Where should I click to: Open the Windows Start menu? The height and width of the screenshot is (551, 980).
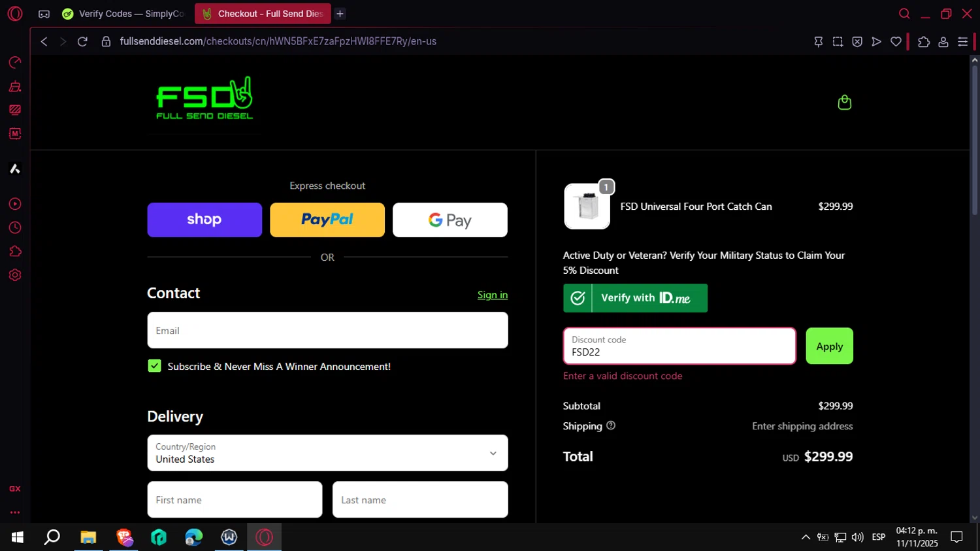18,537
